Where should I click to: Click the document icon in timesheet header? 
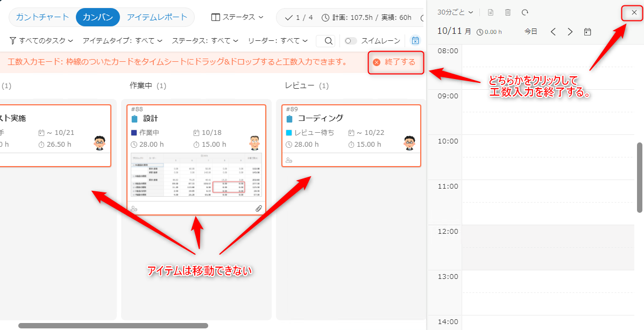(490, 12)
